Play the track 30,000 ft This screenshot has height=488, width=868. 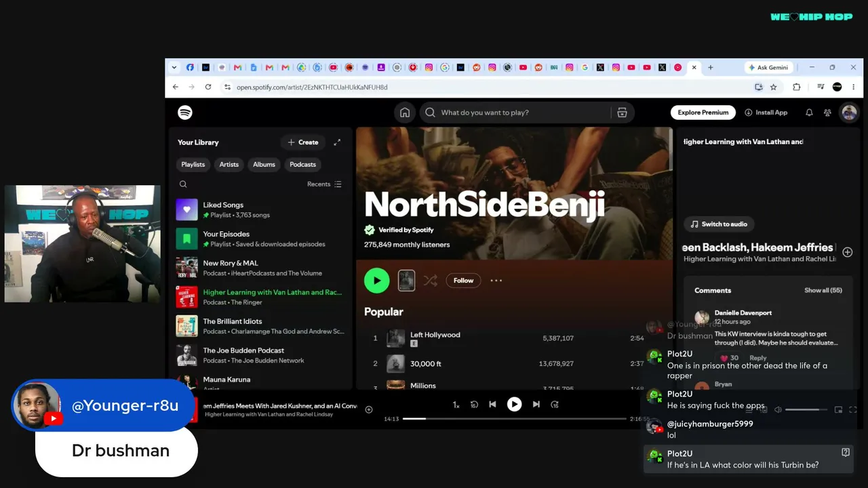click(375, 364)
